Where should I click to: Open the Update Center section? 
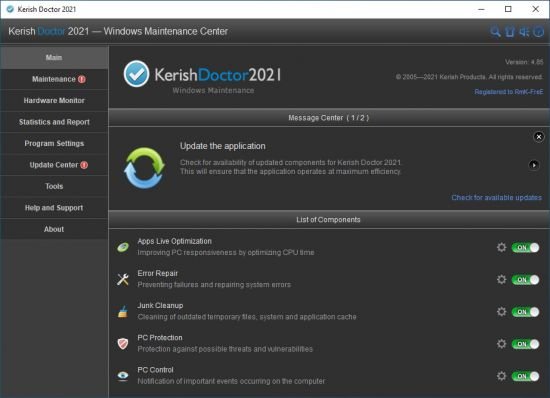pos(54,165)
